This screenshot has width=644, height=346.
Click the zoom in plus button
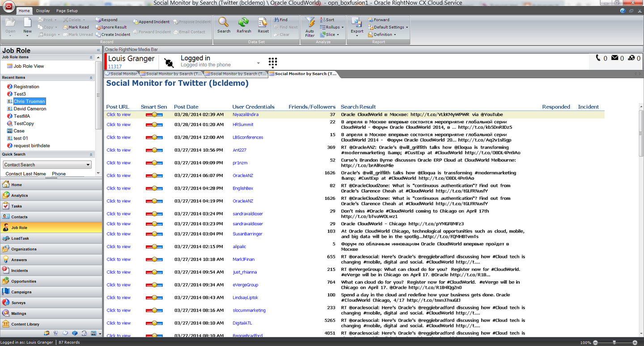(635, 342)
